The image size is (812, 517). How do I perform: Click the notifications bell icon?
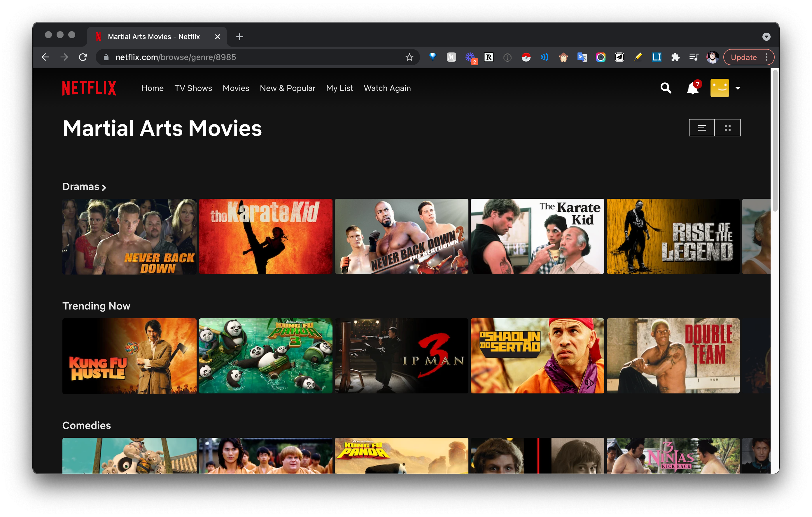tap(691, 89)
